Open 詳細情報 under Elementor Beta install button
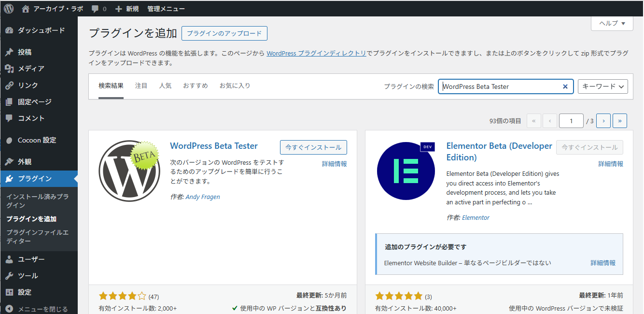The height and width of the screenshot is (314, 644). tap(611, 164)
